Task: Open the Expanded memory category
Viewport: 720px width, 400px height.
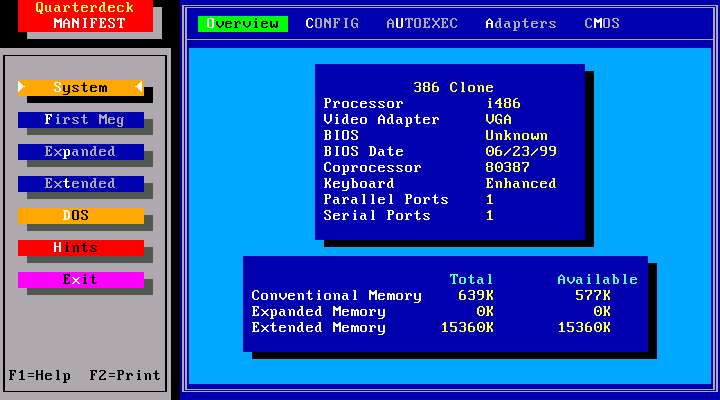Action: (81, 152)
